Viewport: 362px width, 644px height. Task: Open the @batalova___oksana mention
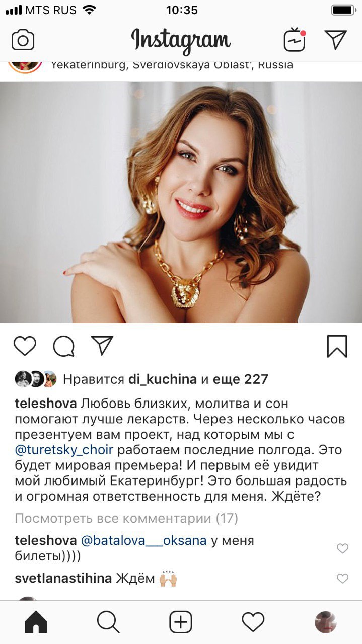144,541
